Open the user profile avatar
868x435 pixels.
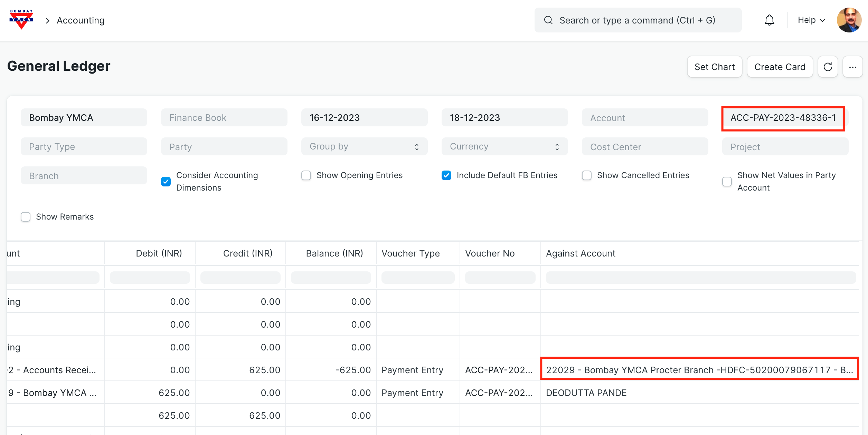click(849, 20)
